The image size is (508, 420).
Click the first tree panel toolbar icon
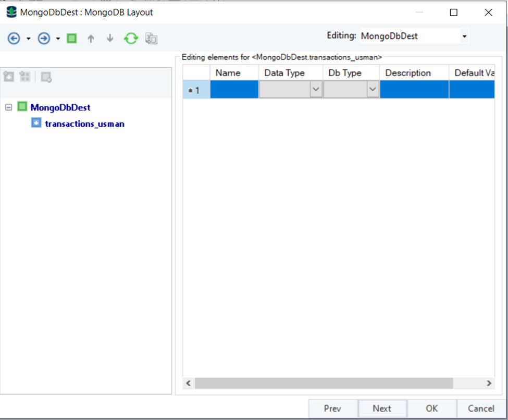pos(9,77)
